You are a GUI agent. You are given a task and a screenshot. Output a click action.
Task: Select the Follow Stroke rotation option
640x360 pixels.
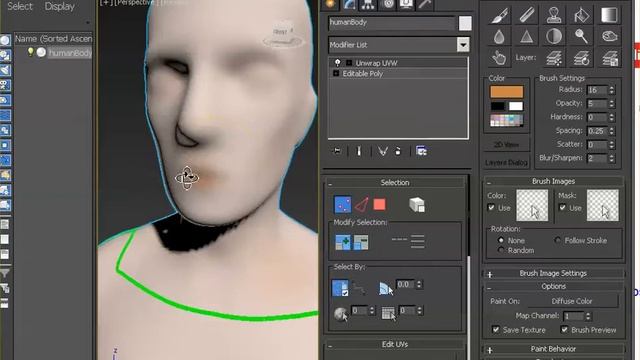click(558, 240)
